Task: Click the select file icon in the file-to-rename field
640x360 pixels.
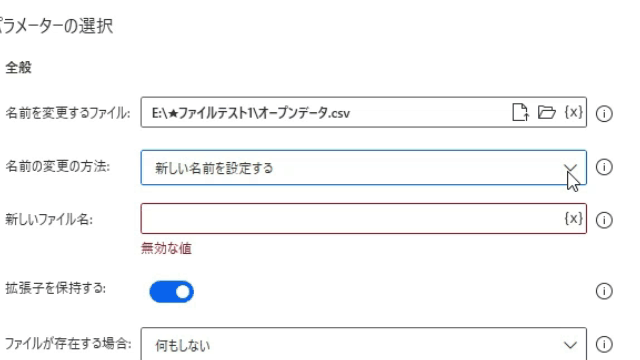Action: (520, 112)
